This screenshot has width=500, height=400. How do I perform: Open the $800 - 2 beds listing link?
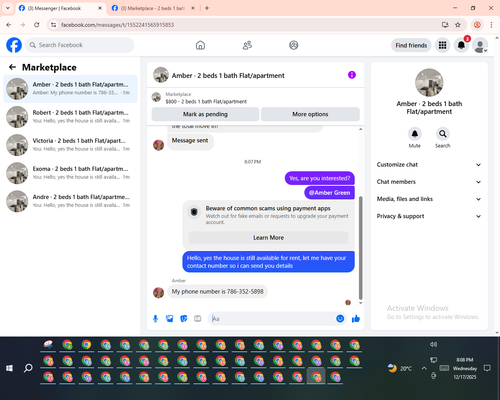coord(206,101)
